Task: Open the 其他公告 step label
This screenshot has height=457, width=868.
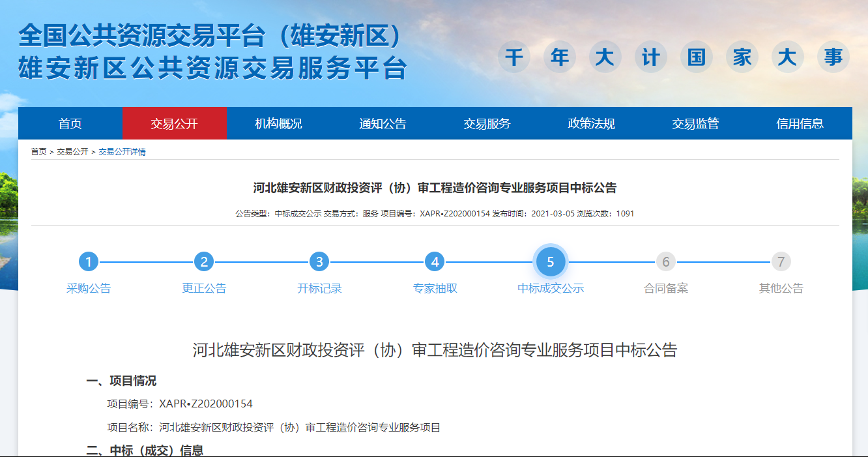Action: pyautogui.click(x=781, y=288)
